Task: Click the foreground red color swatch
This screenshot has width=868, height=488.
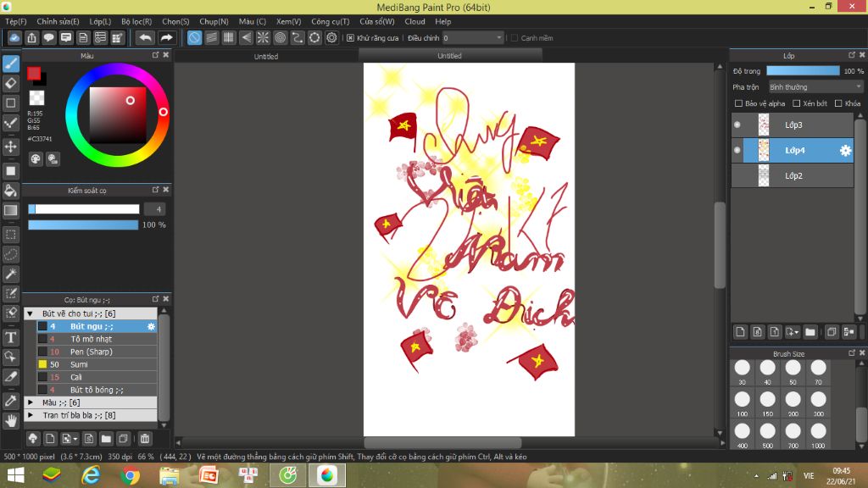Action: pyautogui.click(x=34, y=73)
